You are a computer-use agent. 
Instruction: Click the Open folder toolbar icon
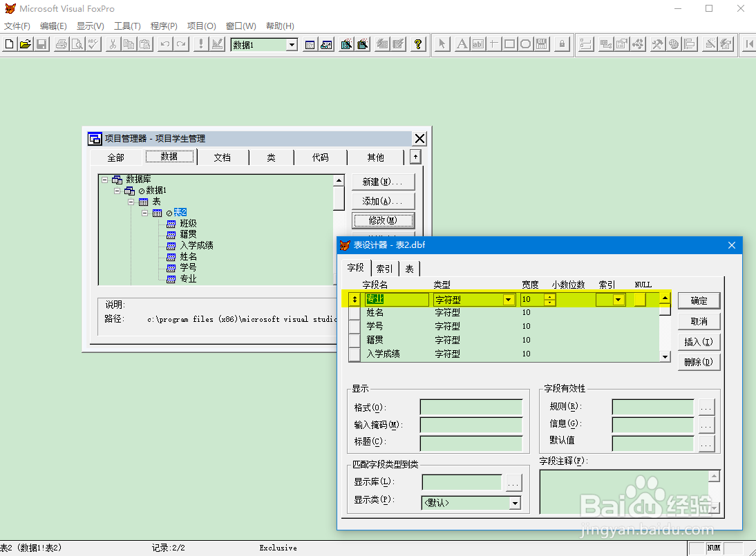coord(25,44)
